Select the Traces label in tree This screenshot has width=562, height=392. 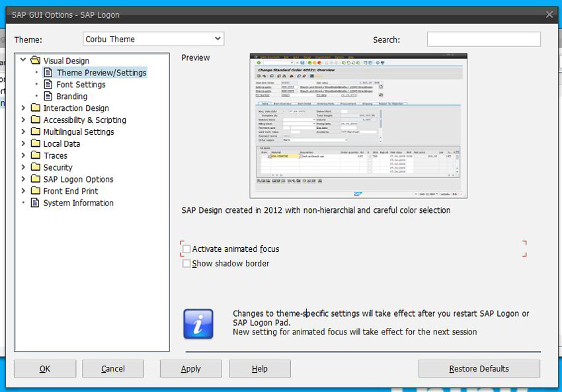coord(56,155)
